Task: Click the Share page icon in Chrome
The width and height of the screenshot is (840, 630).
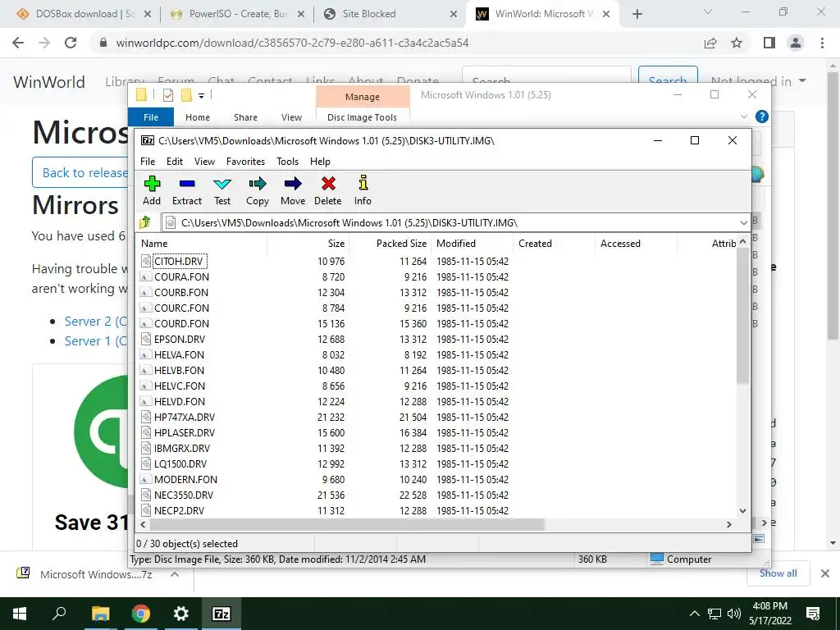Action: point(710,43)
